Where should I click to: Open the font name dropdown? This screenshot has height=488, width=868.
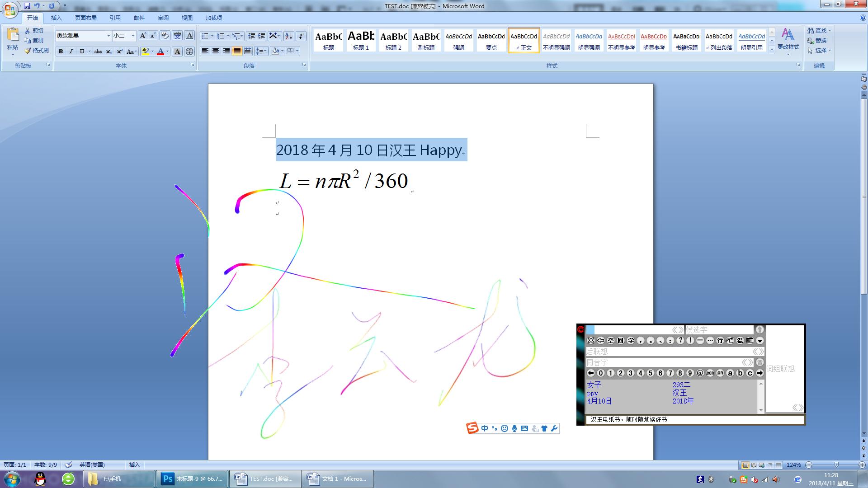(108, 36)
